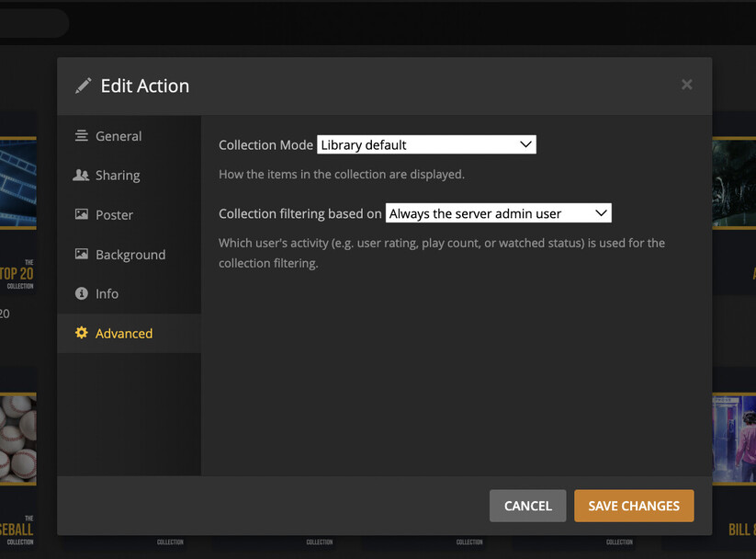The image size is (756, 559).
Task: Go to the Info tab
Action: coord(129,293)
